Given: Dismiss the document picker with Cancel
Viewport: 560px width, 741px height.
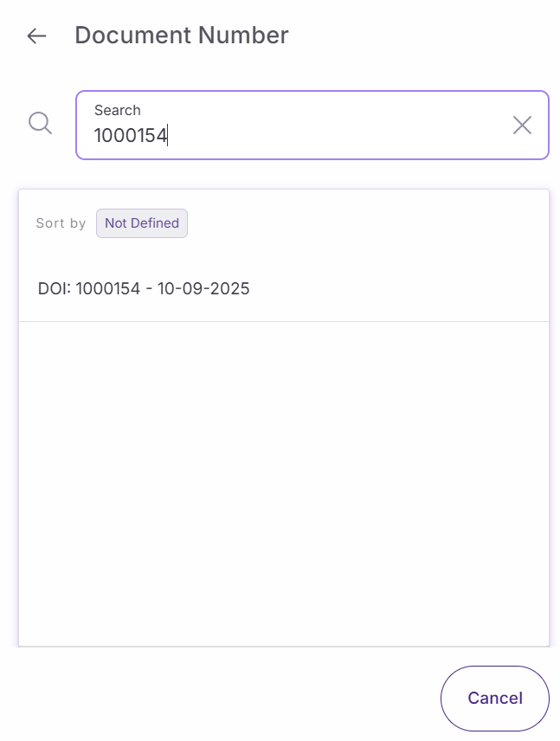Looking at the screenshot, I should point(494,698).
